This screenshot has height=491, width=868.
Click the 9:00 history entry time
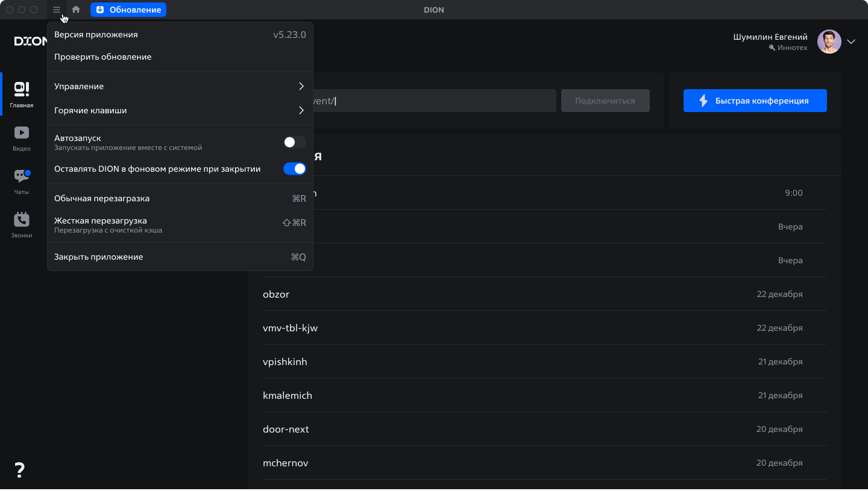794,193
